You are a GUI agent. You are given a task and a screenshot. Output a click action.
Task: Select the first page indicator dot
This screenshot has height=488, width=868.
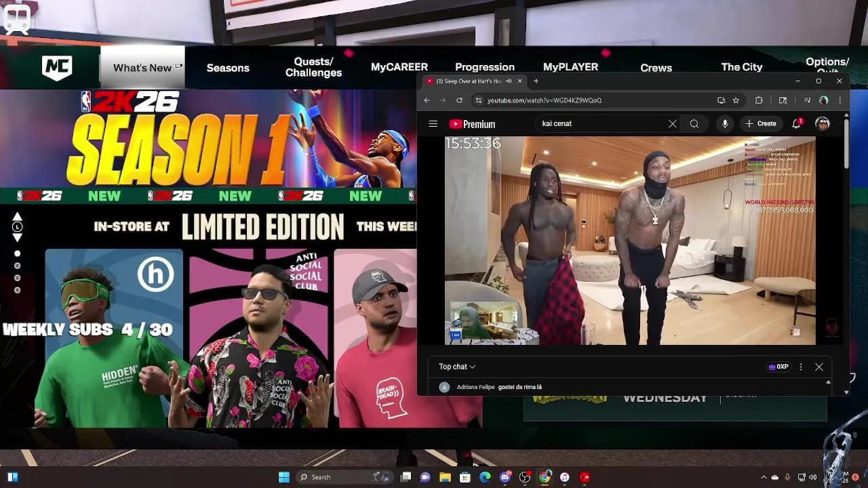point(18,253)
